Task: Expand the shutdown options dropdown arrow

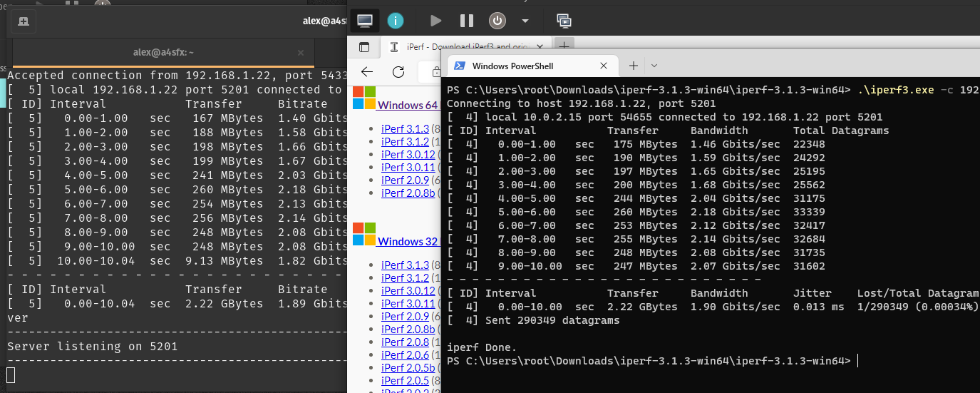Action: click(525, 21)
